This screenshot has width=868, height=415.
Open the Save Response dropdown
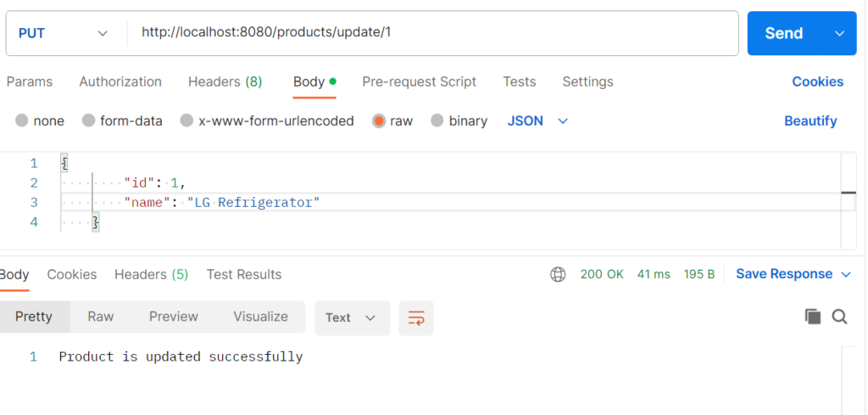[793, 274]
